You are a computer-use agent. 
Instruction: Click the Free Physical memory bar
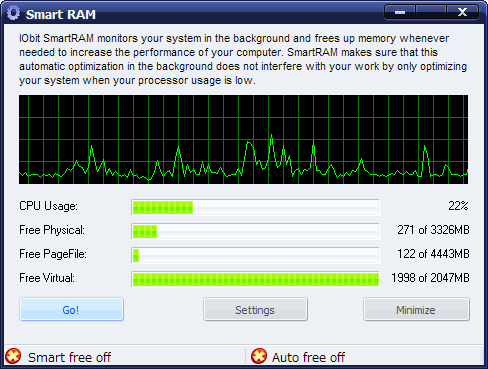tap(255, 231)
